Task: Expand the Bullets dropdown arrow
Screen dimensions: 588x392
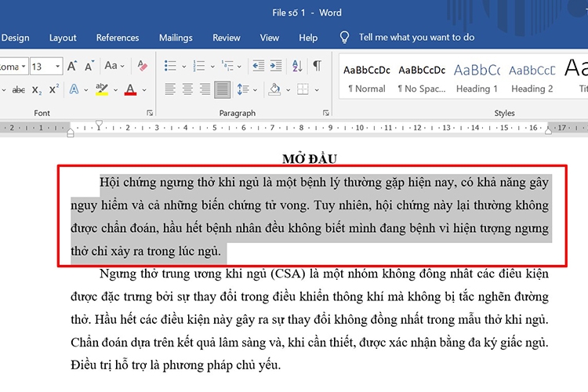Action: (x=183, y=67)
